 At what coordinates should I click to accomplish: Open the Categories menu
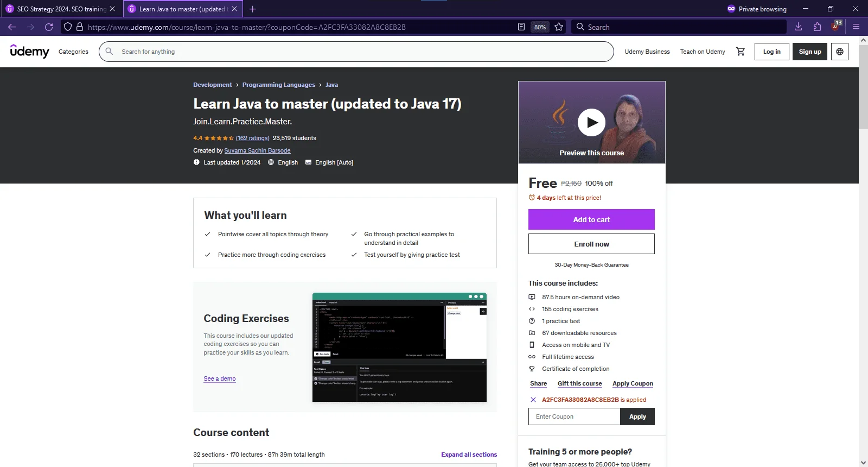[73, 52]
